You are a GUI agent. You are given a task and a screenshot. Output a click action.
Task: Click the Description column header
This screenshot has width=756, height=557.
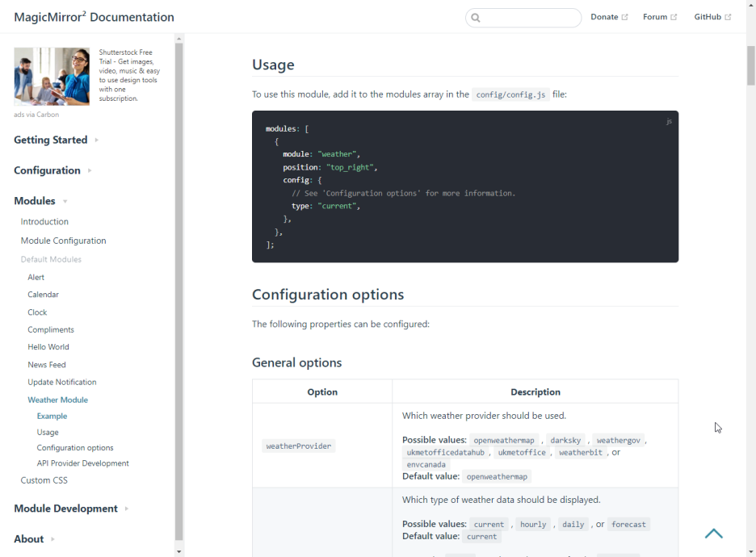pos(535,392)
